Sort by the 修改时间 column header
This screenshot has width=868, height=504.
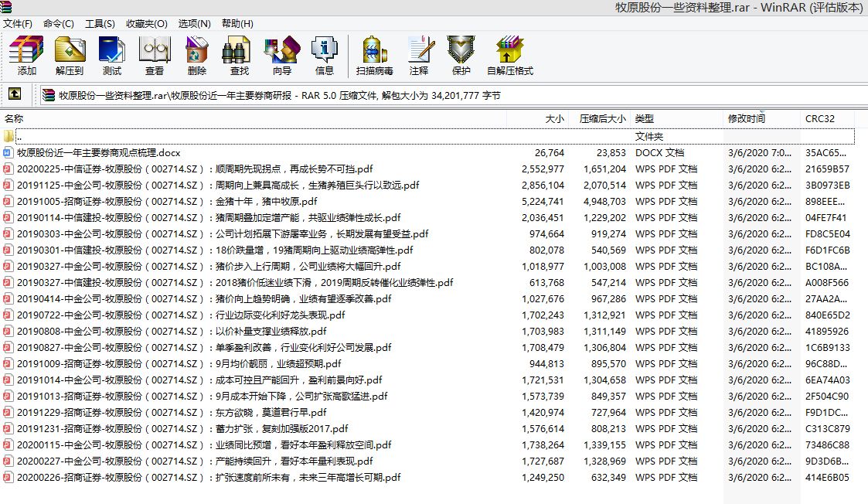tap(761, 118)
